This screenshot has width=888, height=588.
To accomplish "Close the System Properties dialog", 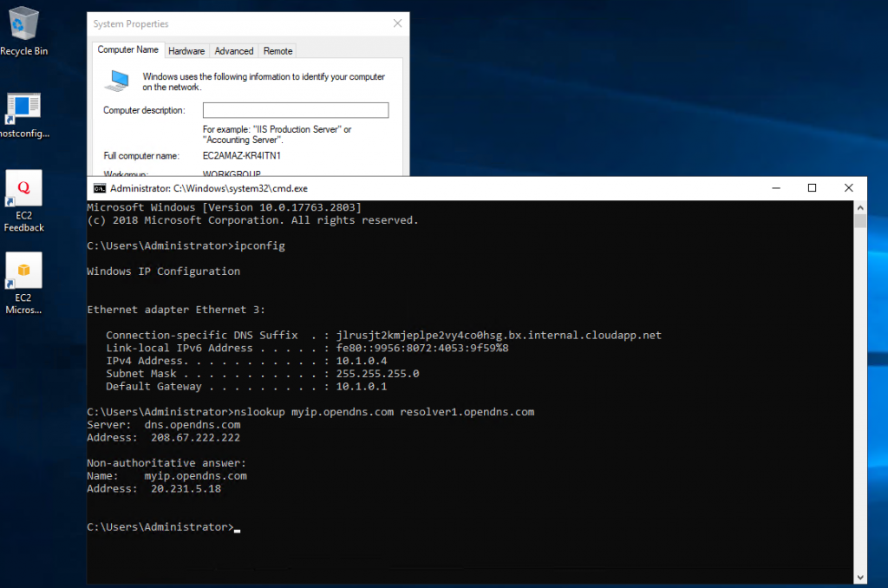I will pos(397,23).
